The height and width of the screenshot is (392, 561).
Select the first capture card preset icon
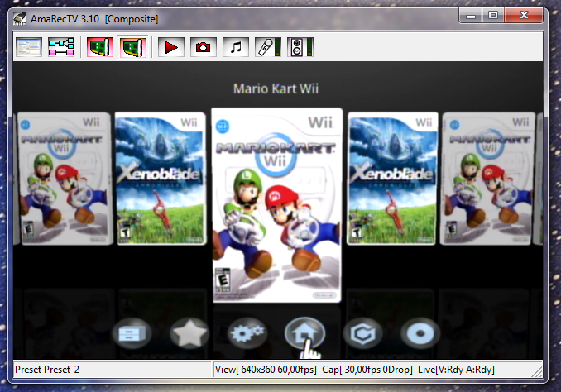click(100, 47)
